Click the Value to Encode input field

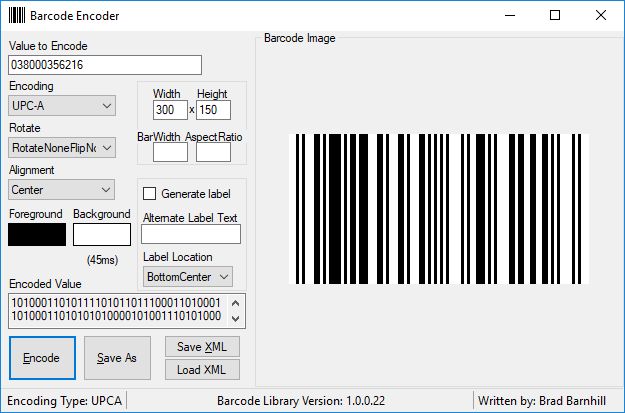click(105, 65)
